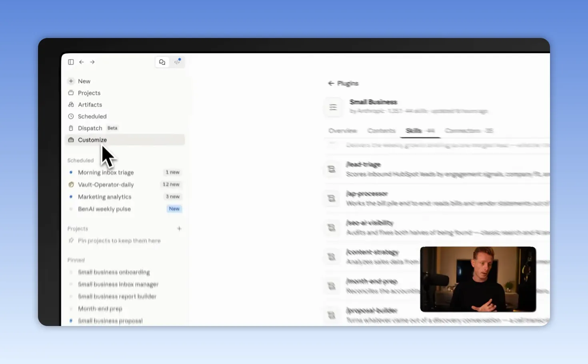Open pinned Small business report builder
This screenshot has height=364, width=588.
(x=117, y=296)
